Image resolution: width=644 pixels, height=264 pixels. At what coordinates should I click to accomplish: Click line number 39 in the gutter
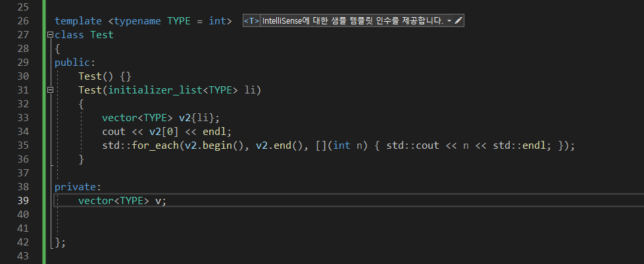(24, 200)
